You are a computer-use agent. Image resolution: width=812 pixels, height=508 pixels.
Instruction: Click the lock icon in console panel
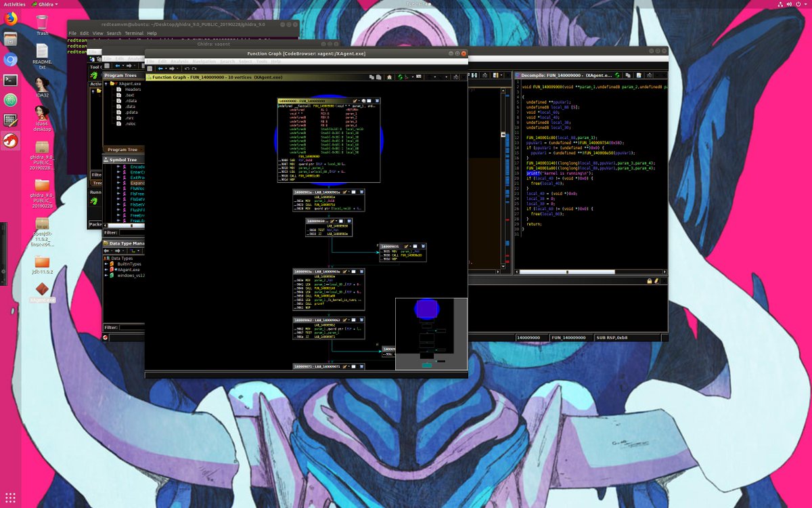[x=650, y=281]
